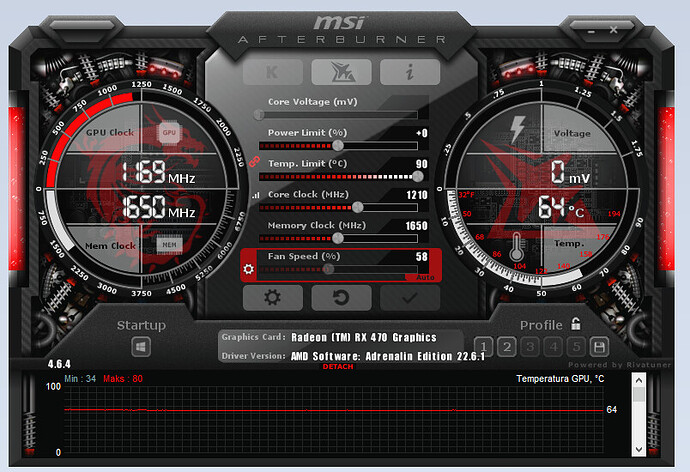Toggle the fan speed Auto button

425,277
